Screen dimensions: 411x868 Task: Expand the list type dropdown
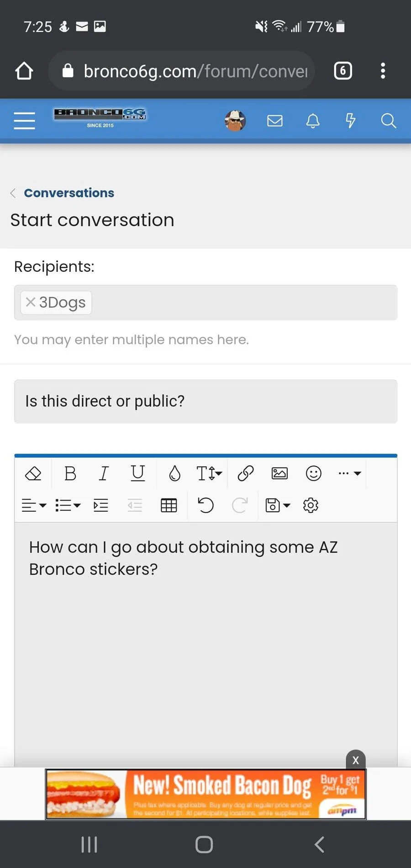tap(68, 505)
